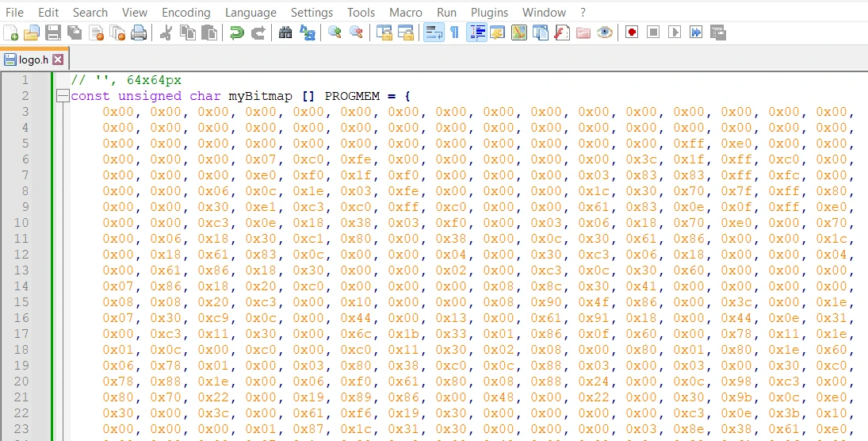Start macro recording with red dot
The width and height of the screenshot is (868, 441).
632,33
